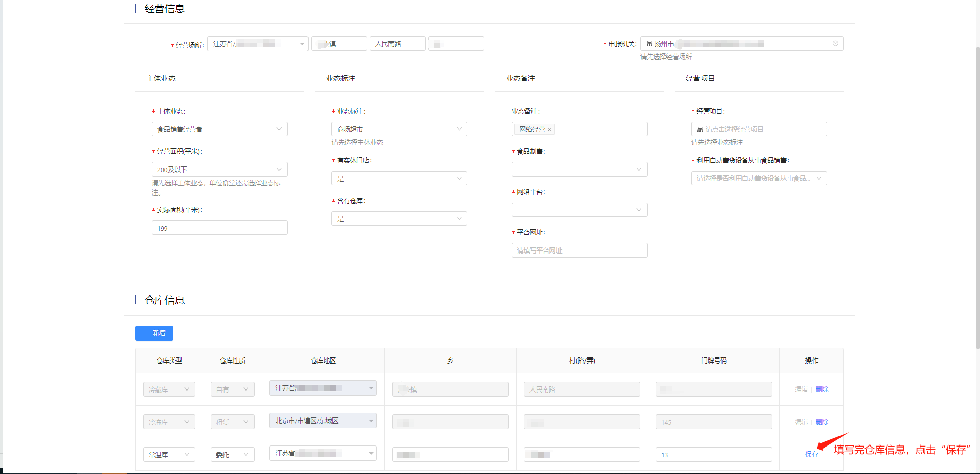Open the 业态标注 dropdown showing 商场超市
980x474 pixels.
coord(399,129)
